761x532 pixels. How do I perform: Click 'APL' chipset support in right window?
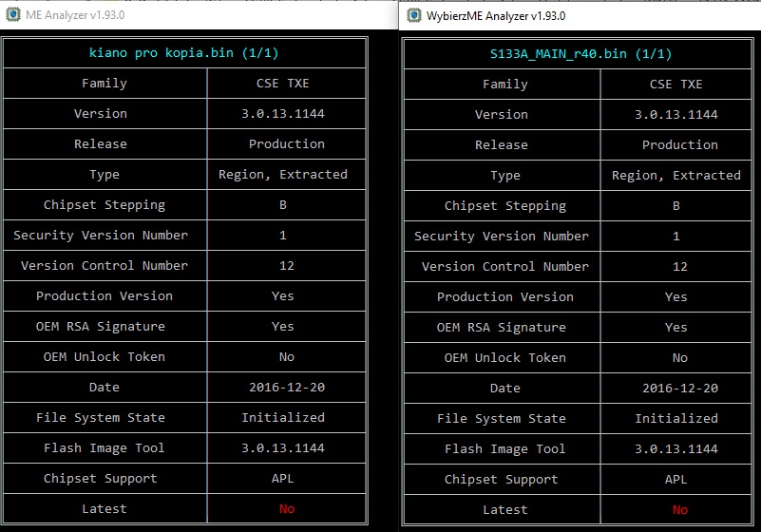tap(676, 480)
